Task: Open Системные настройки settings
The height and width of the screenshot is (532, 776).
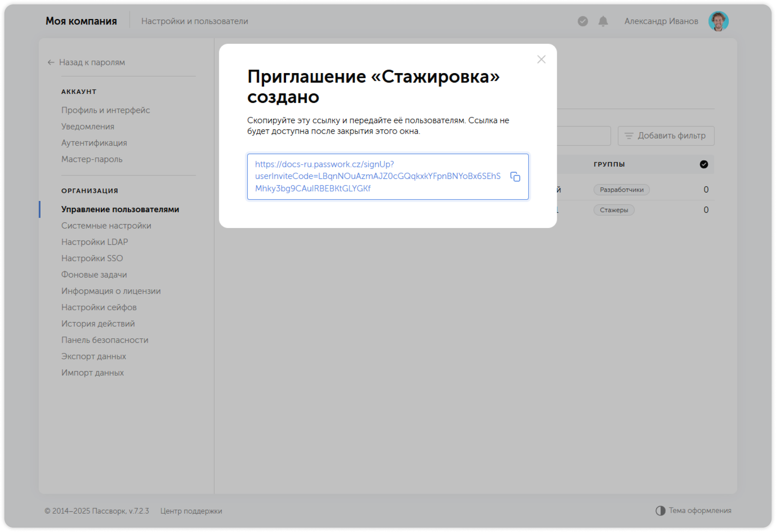Action: pos(106,225)
